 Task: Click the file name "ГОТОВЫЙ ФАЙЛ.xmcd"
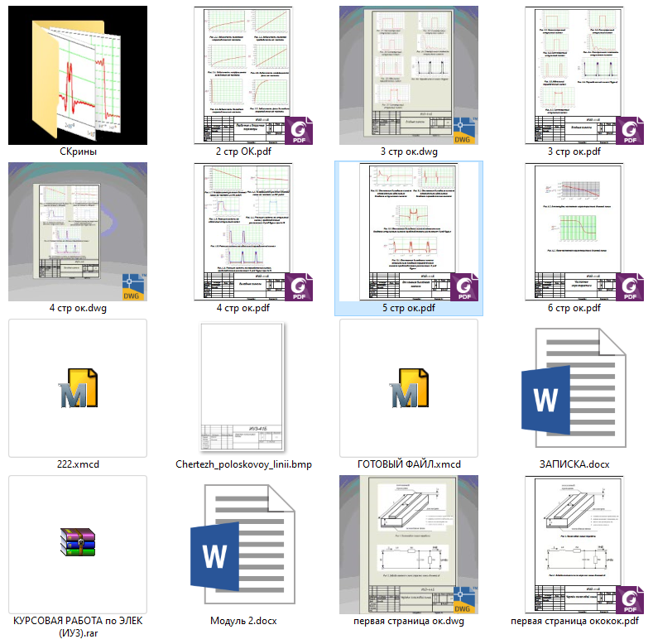point(409,464)
